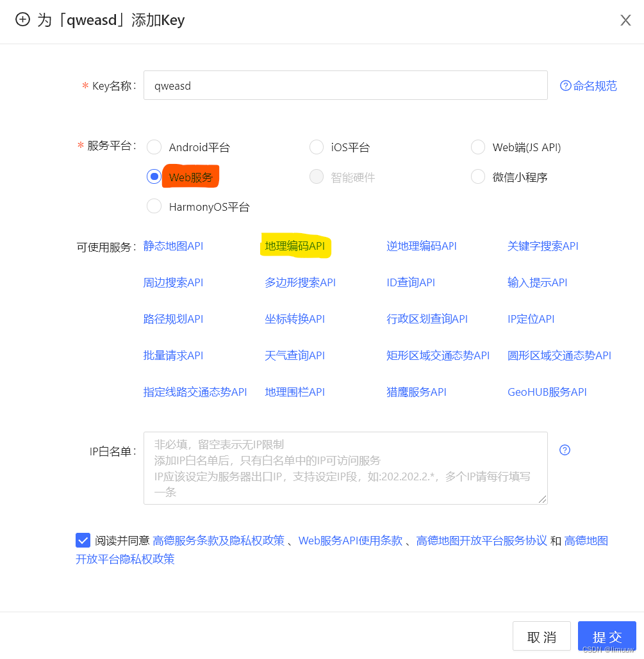
Task: Open Web服务API使用条款 link
Action: pyautogui.click(x=351, y=541)
